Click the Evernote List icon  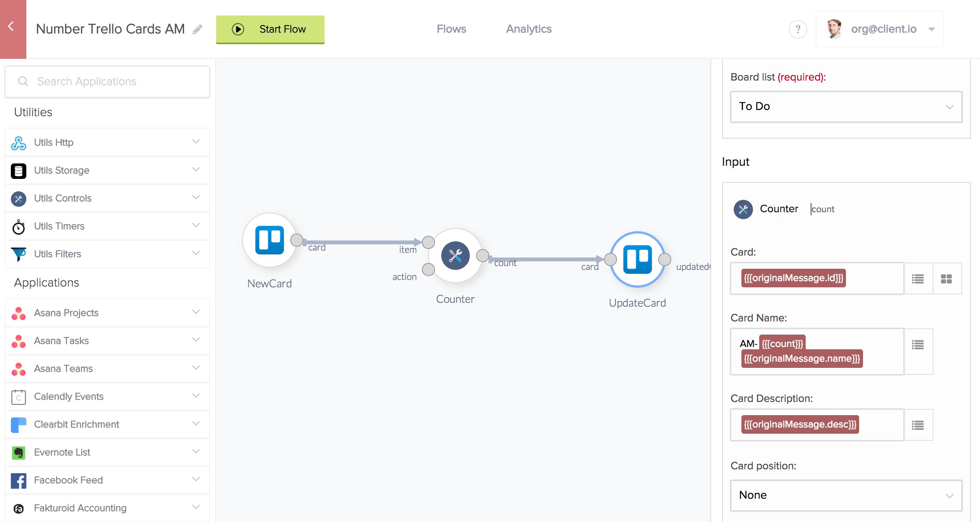click(19, 453)
